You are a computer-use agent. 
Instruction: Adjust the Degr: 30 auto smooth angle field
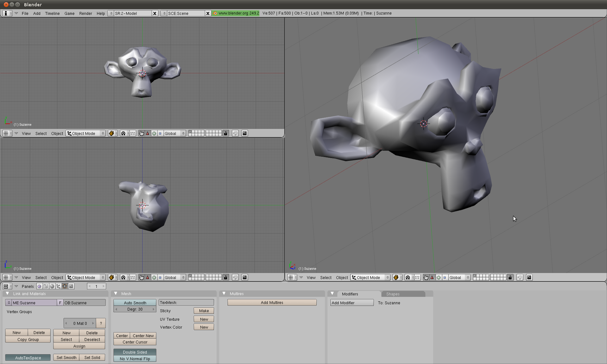coord(135,309)
